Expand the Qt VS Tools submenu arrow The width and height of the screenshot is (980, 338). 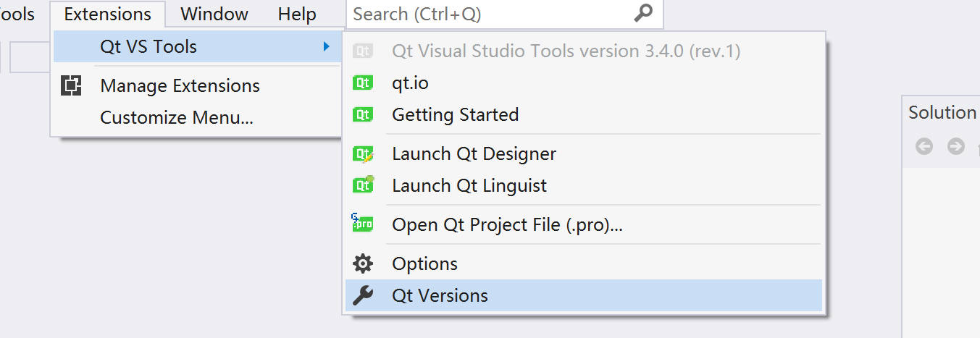tap(327, 47)
